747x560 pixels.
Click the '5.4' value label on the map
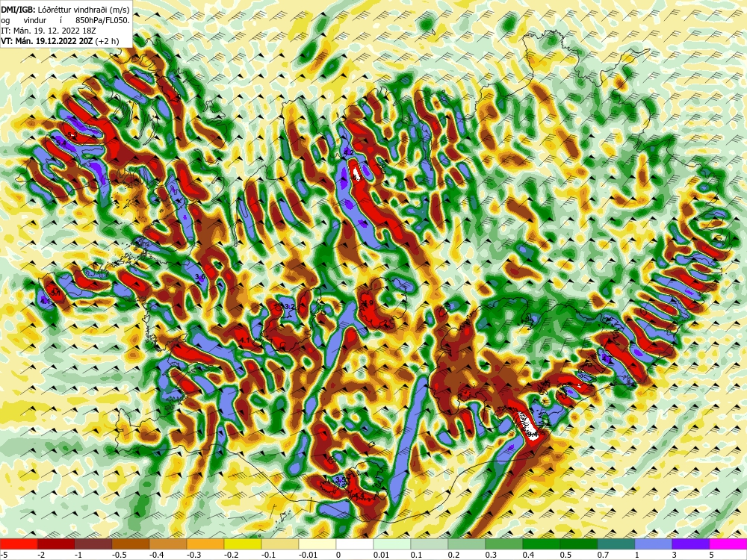[x=61, y=143]
